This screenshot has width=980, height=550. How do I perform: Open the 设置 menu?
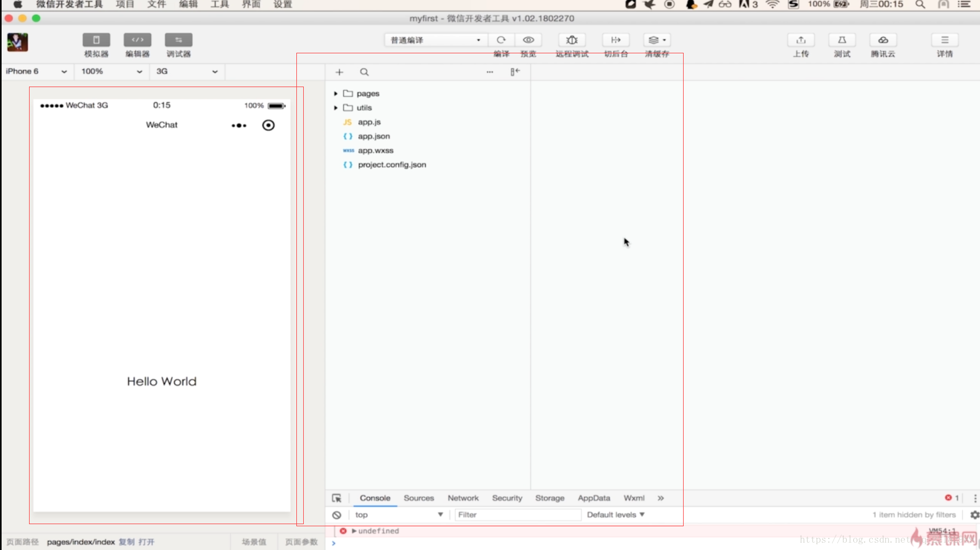[283, 4]
